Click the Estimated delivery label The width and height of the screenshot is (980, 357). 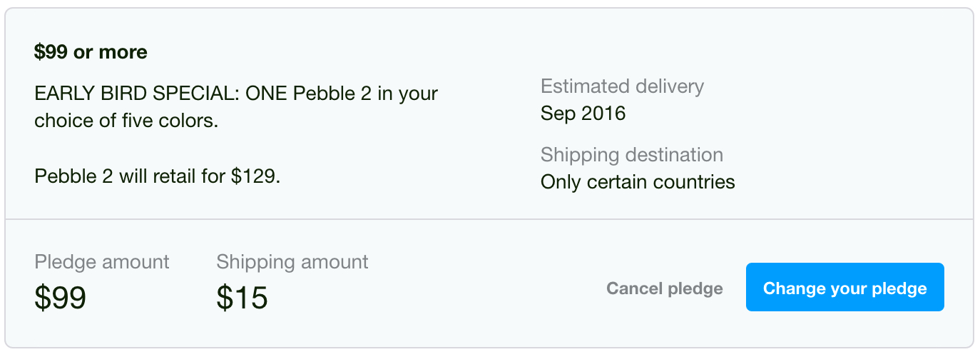pyautogui.click(x=622, y=86)
